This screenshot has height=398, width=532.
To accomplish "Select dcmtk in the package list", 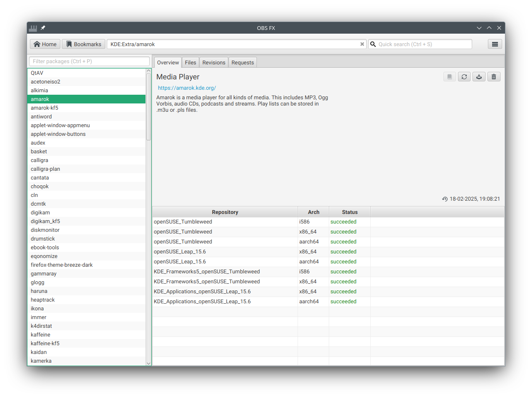I will (86, 204).
